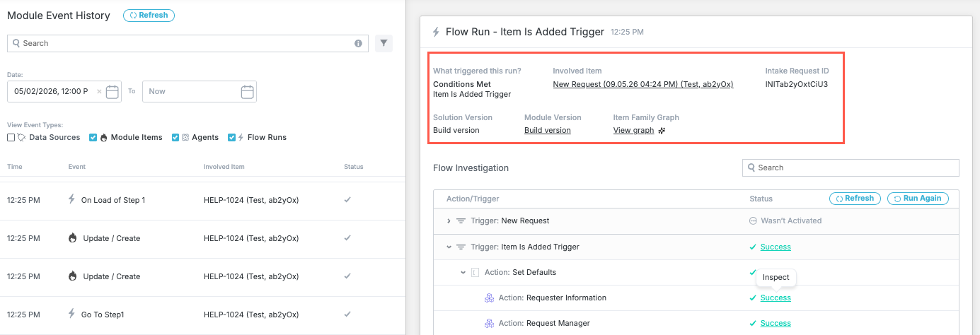The height and width of the screenshot is (335, 980).
Task: Select the On Load of Step 1 event text
Action: pyautogui.click(x=113, y=200)
